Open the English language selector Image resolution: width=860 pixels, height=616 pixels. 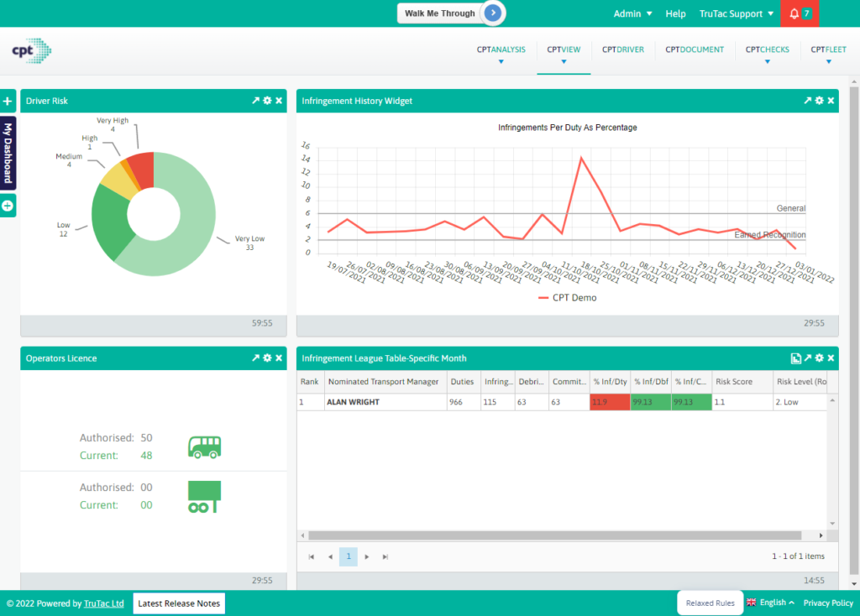770,603
